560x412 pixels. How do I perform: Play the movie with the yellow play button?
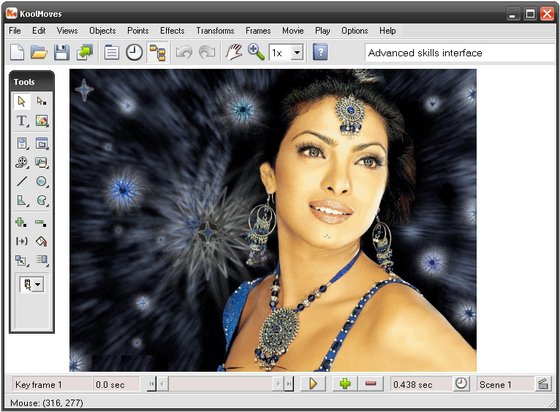[x=313, y=384]
